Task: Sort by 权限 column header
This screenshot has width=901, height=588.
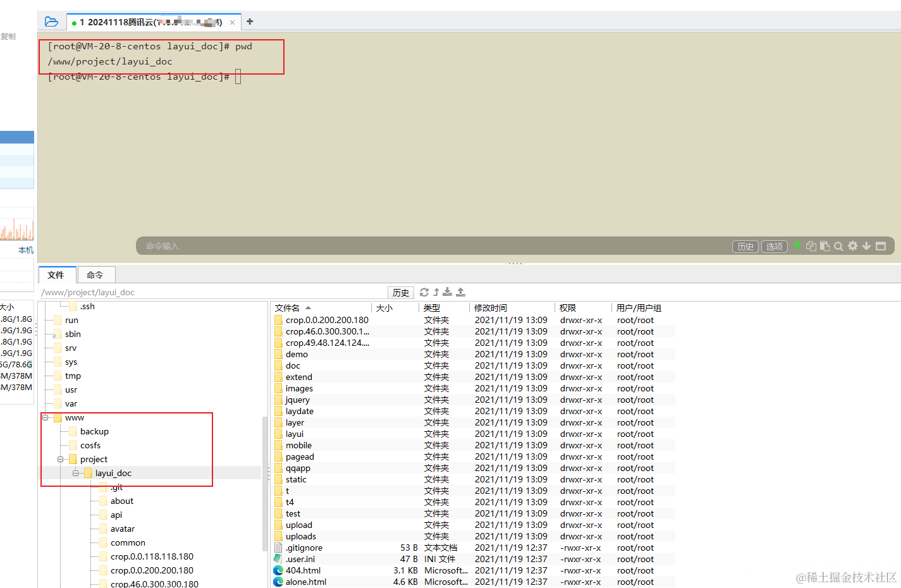Action: [x=584, y=308]
